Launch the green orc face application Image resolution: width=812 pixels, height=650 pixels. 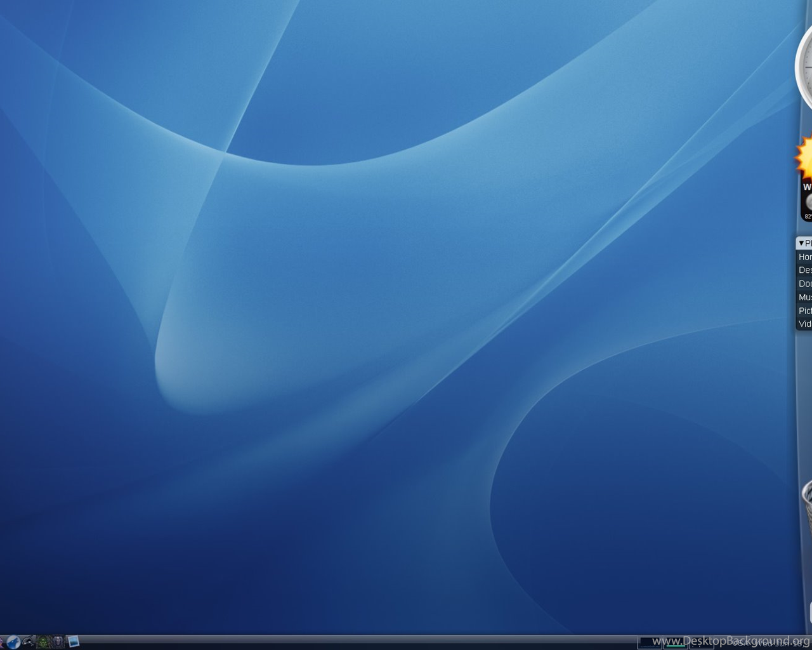[x=43, y=642]
